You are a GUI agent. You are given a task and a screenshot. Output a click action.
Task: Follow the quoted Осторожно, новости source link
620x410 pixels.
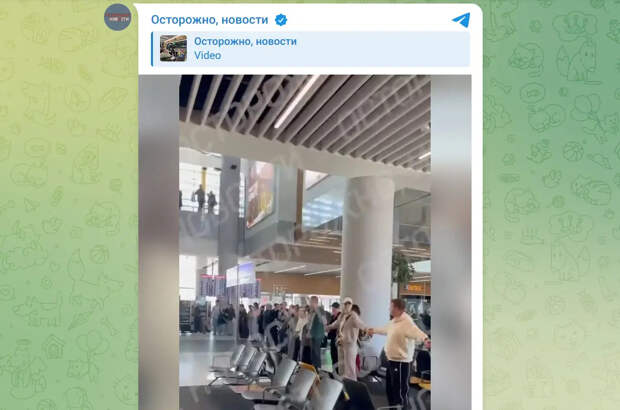tap(245, 42)
